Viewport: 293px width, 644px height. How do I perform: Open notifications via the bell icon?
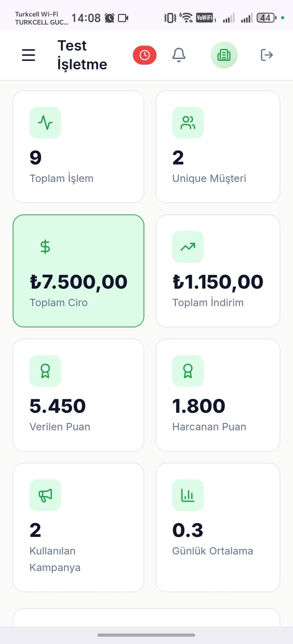[179, 54]
